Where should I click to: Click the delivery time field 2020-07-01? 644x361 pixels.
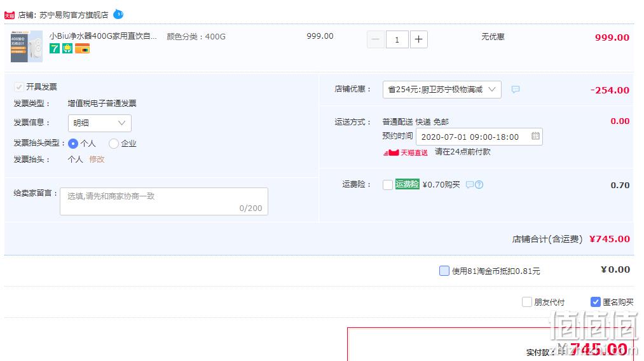coord(479,137)
